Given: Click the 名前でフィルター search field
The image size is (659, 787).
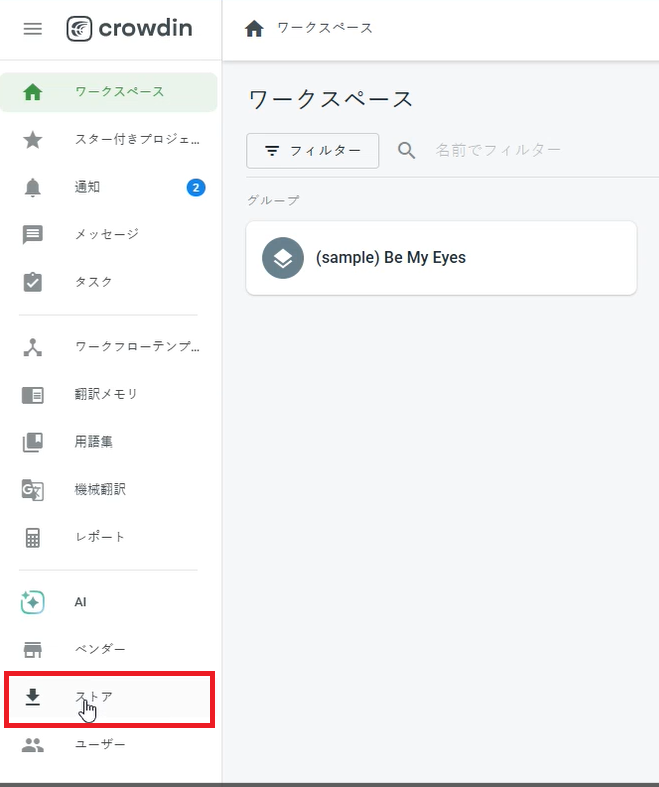Looking at the screenshot, I should 532,151.
